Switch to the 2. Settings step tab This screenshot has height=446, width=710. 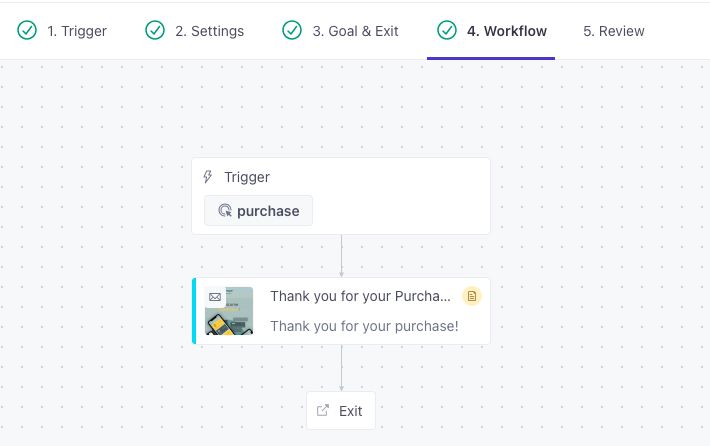click(x=209, y=31)
